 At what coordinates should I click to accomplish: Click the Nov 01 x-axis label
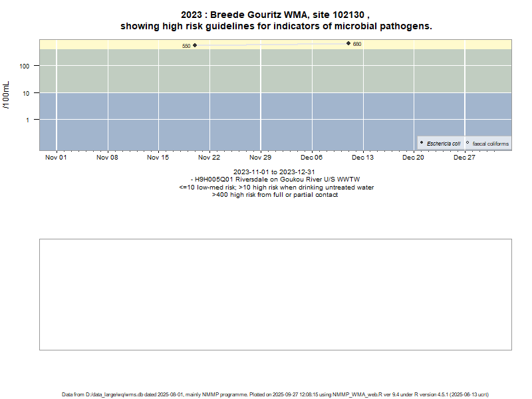pos(57,158)
